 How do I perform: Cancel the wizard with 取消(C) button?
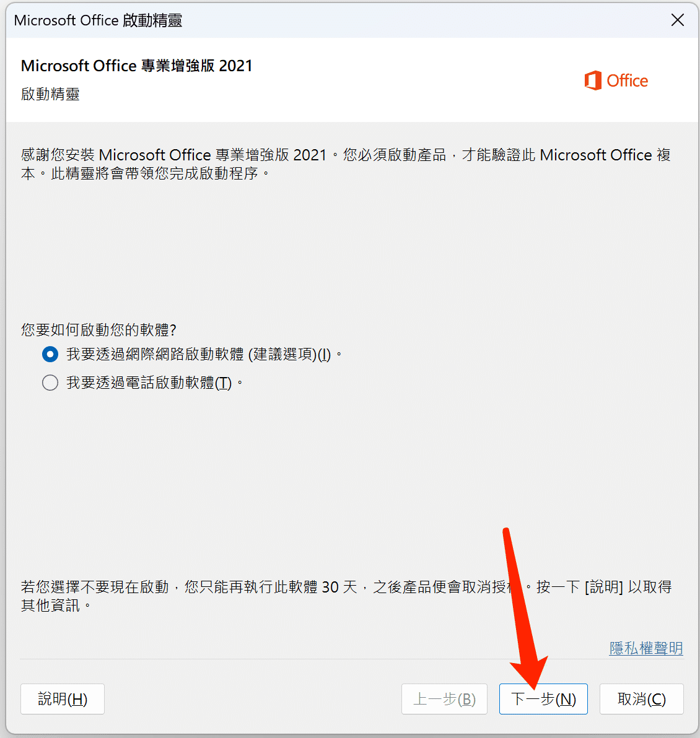point(642,699)
